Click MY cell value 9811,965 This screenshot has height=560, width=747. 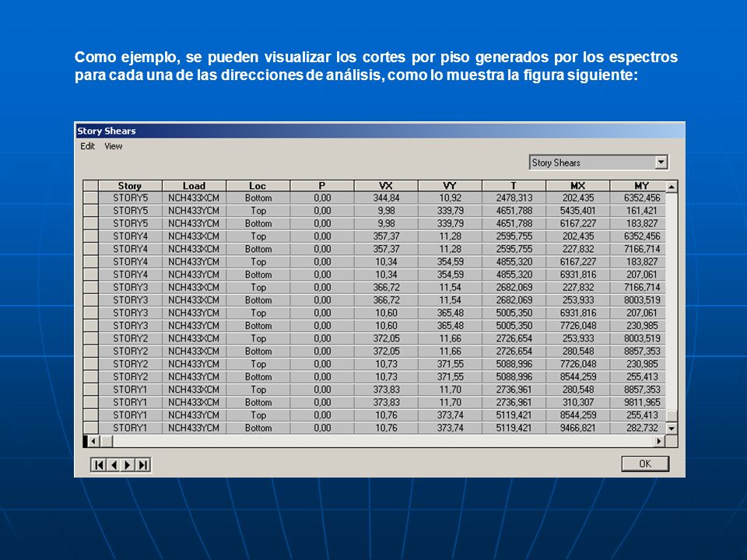pos(638,402)
